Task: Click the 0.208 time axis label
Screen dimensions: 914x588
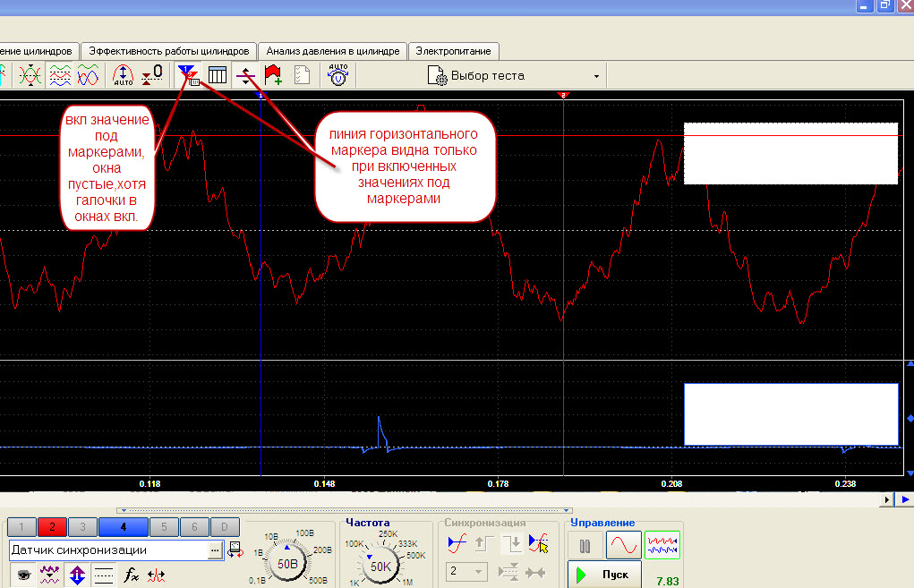Action: pyautogui.click(x=671, y=483)
